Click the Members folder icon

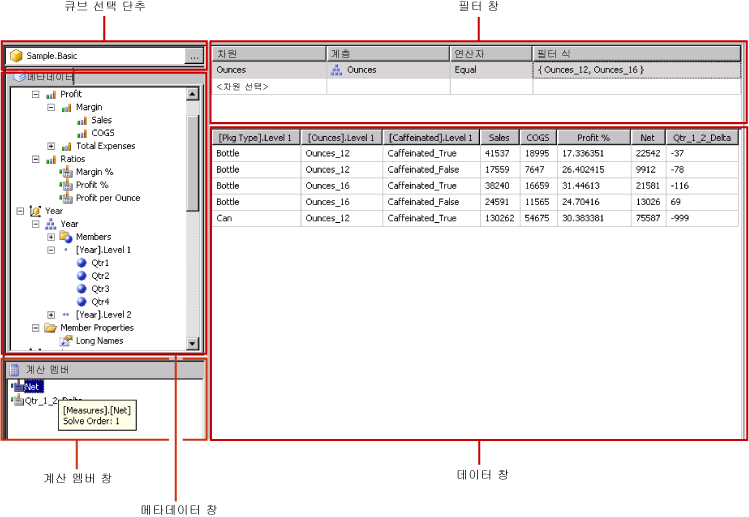pos(66,237)
